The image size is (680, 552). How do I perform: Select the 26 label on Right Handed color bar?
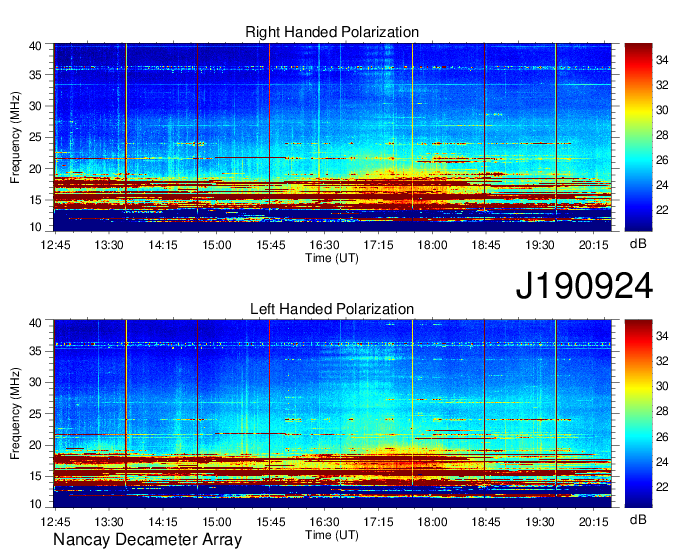[662, 160]
